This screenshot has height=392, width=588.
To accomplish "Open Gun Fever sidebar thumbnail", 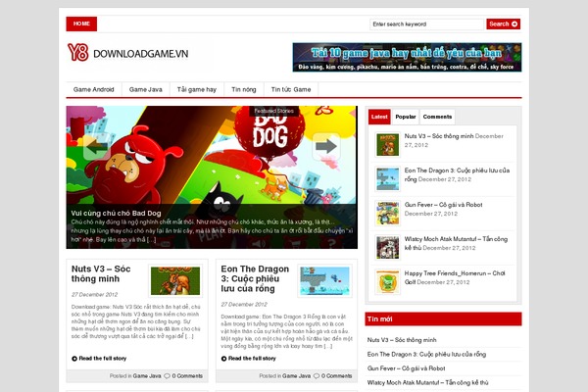I will 387,213.
